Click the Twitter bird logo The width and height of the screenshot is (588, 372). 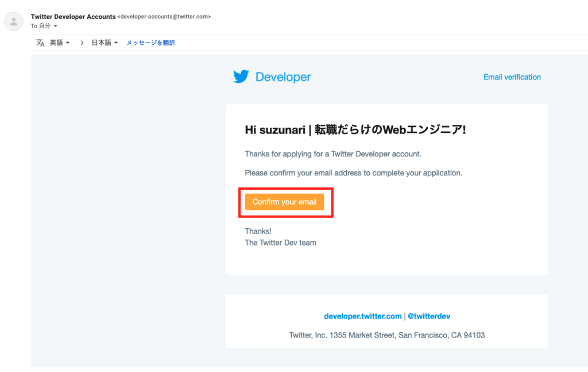tap(241, 77)
